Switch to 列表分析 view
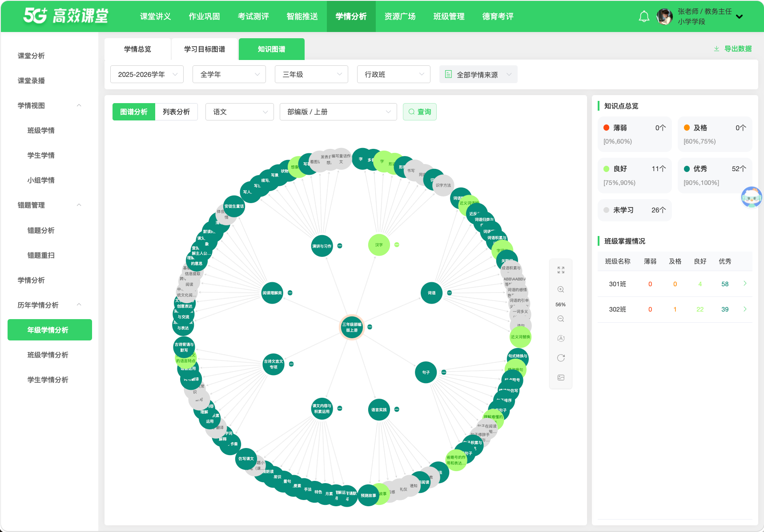 pos(176,112)
